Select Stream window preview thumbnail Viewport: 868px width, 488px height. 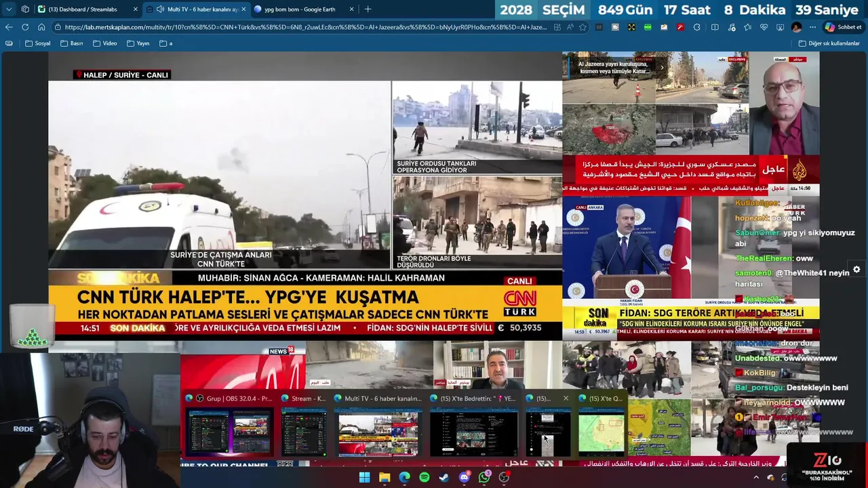[304, 425]
